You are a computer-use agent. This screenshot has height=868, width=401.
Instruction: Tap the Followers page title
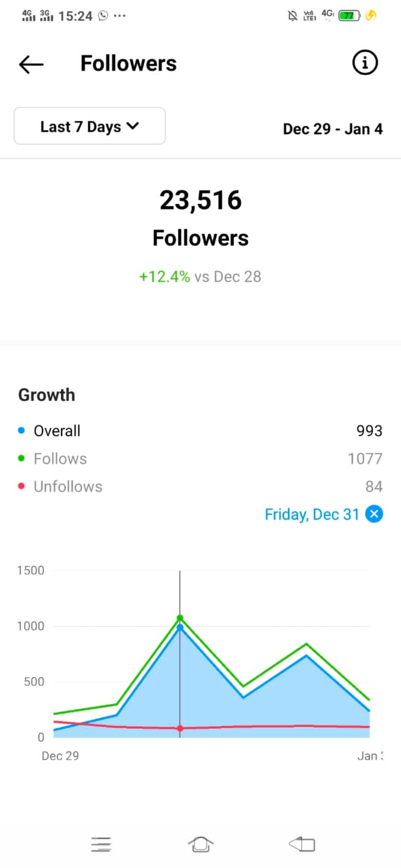click(x=128, y=63)
